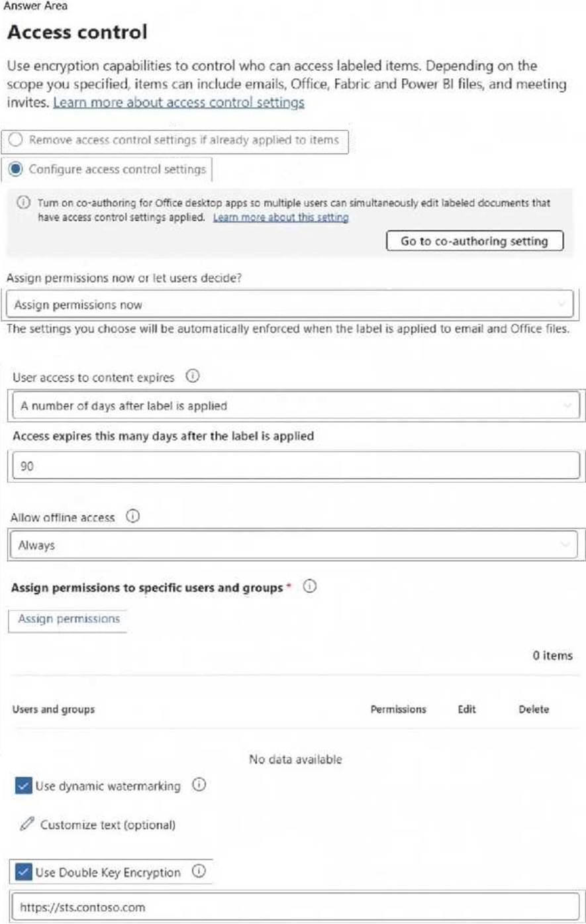Click info icon next to Double Key Encryption
Image resolution: width=586 pixels, height=924 pixels.
(198, 872)
